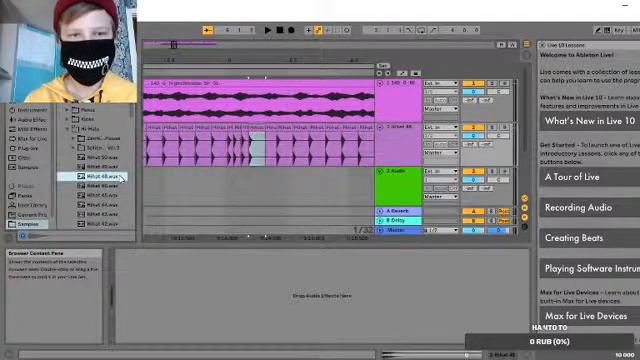This screenshot has height=360, width=640.
Task: Select MIDI Effects in browser sidebar
Action: [28, 129]
